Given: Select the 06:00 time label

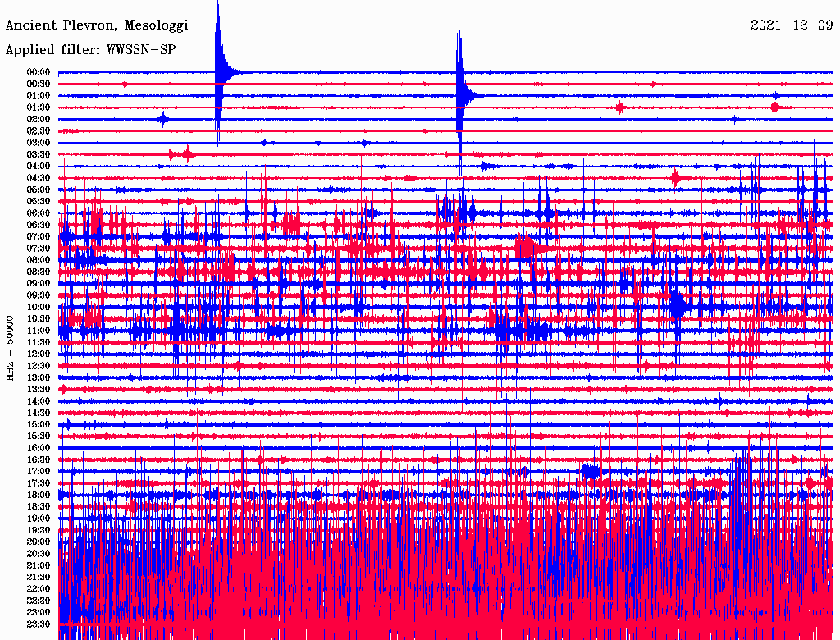Looking at the screenshot, I should point(39,213).
